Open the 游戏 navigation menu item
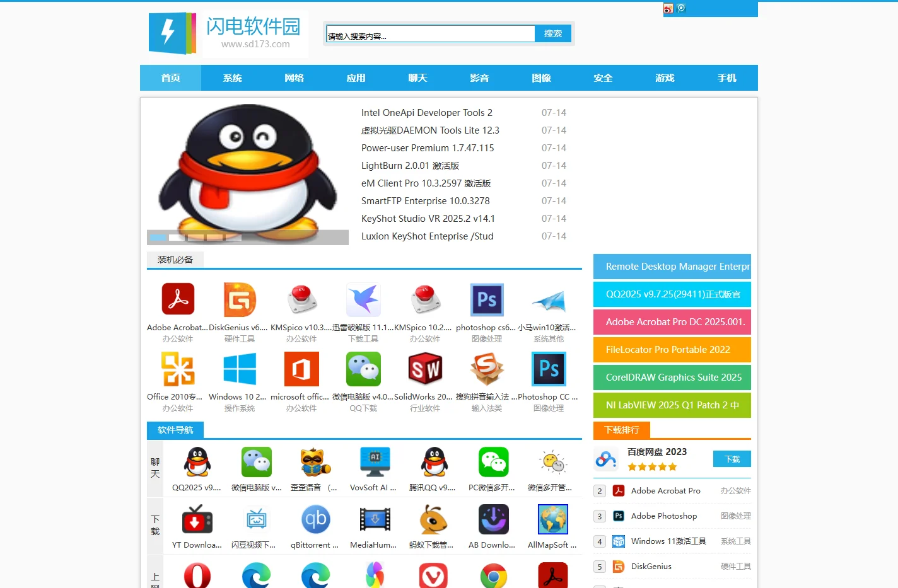Screen dimensions: 898x588 click(665, 78)
